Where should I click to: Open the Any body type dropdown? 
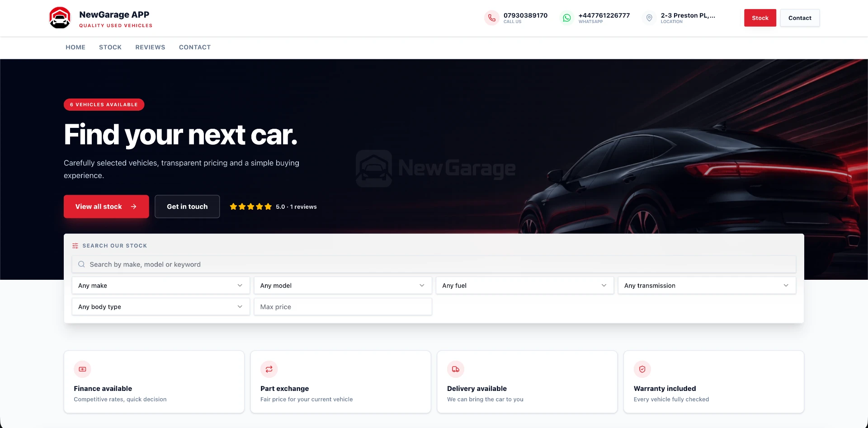[x=161, y=307]
